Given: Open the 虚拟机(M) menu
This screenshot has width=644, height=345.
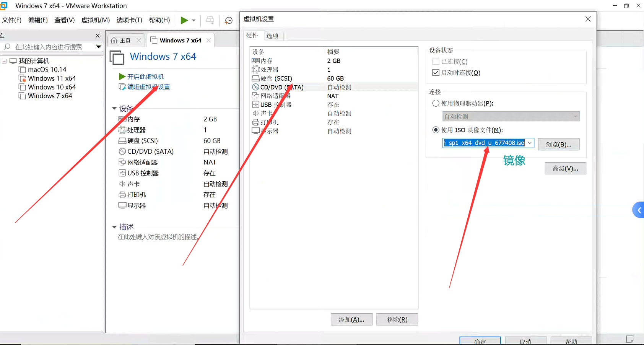Looking at the screenshot, I should (x=96, y=20).
